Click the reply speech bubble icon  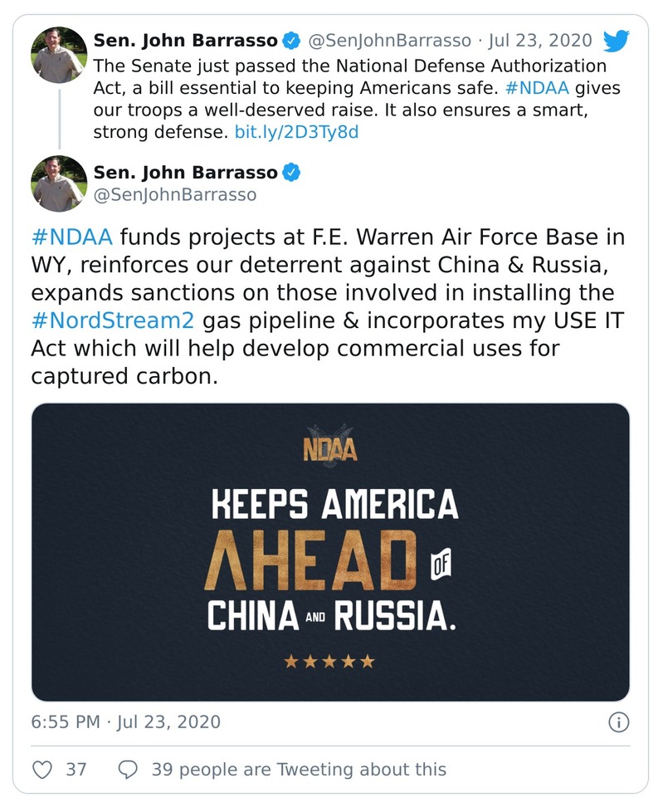(x=128, y=770)
